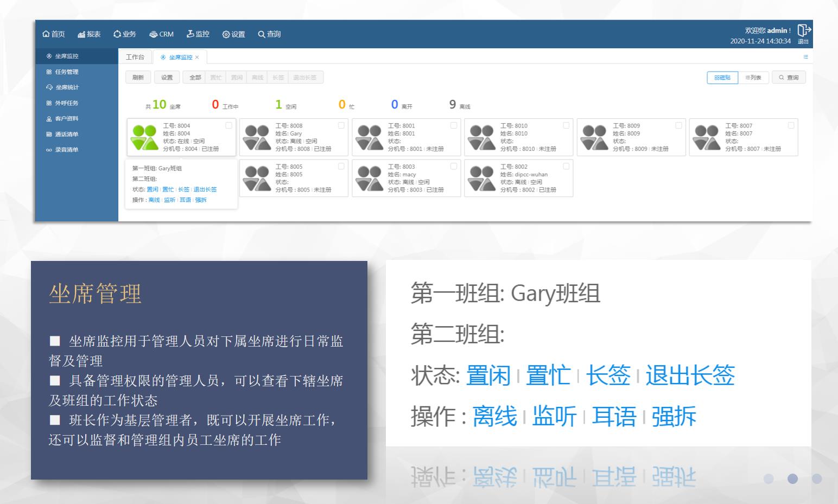Select the greyed 离线 filter button in toolbar
Viewport: 838px width, 504px height.
[x=257, y=78]
